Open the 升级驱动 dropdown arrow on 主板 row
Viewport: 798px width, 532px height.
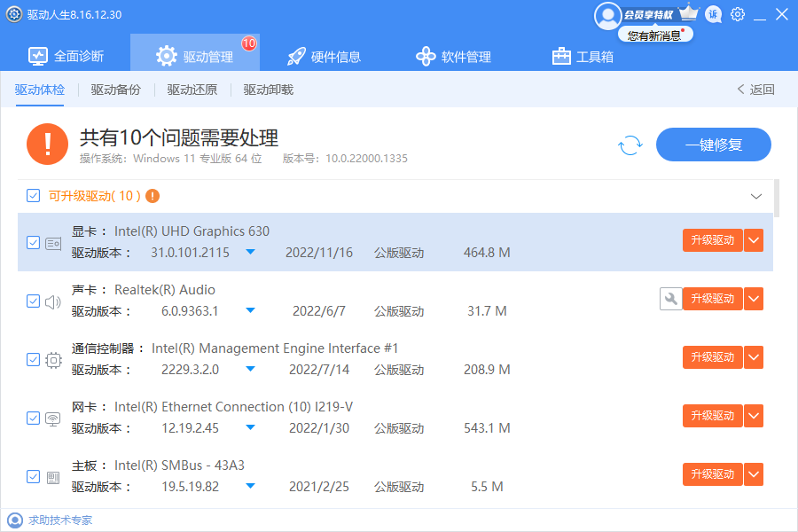(x=753, y=473)
